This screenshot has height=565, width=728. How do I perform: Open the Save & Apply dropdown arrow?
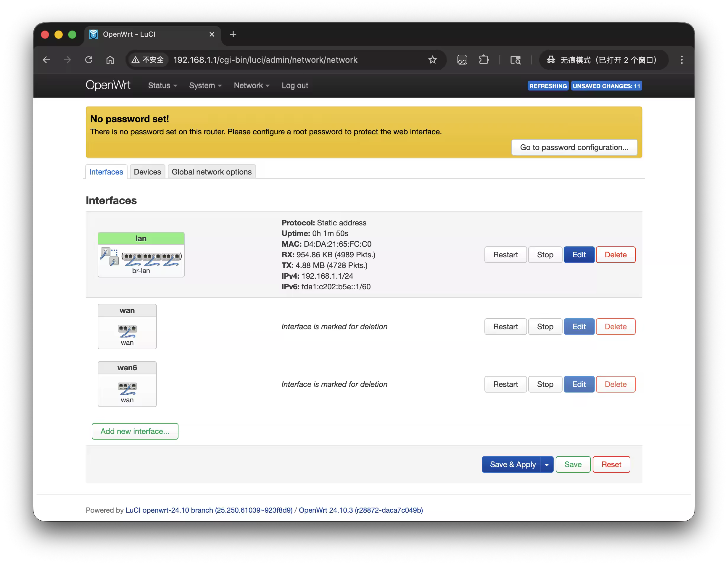[x=547, y=465]
